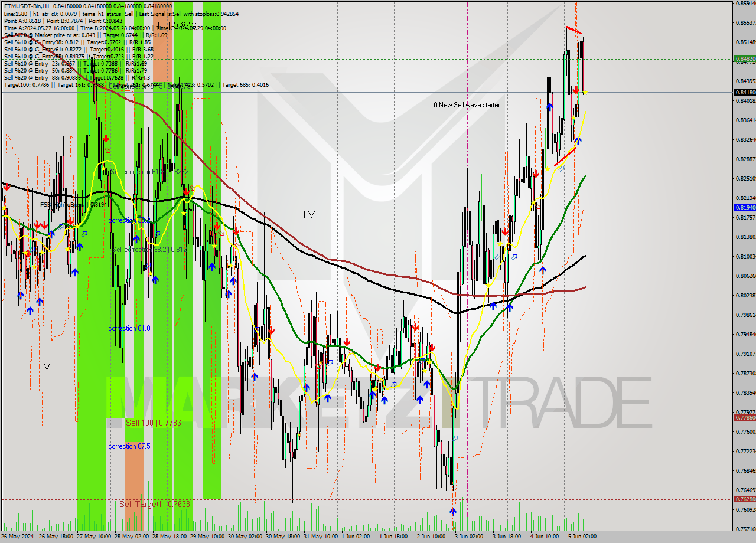Click the blue 0.8194 price tag

point(744,207)
